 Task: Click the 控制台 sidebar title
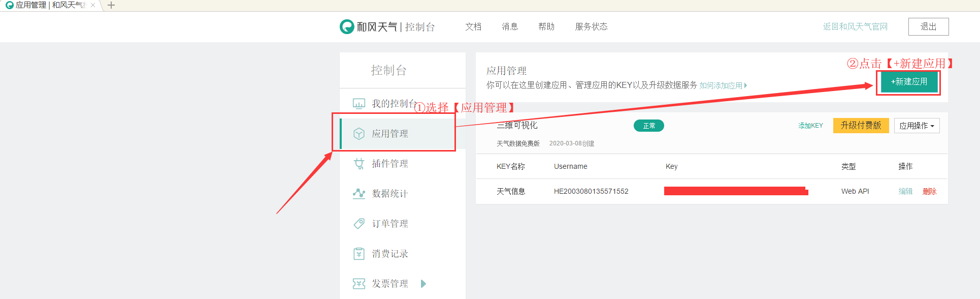pyautogui.click(x=388, y=70)
